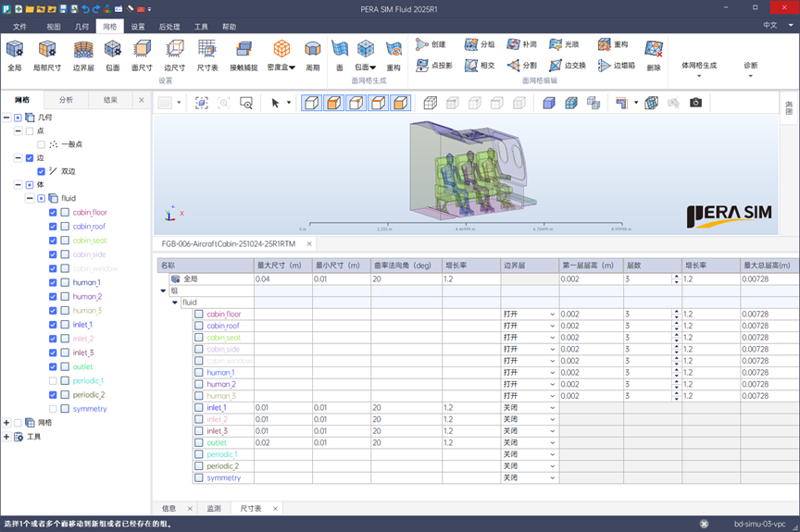Open the 后处理 post-processing menu
The height and width of the screenshot is (532, 800).
click(x=169, y=27)
